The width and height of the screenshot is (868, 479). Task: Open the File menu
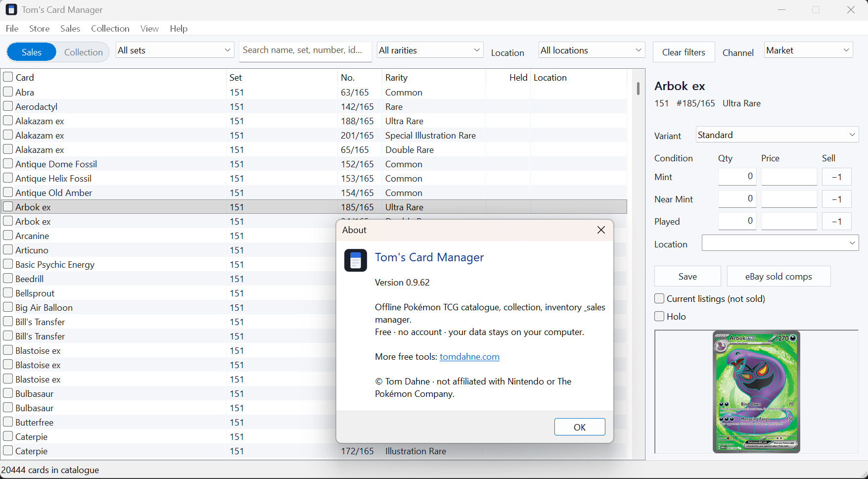[x=12, y=29]
